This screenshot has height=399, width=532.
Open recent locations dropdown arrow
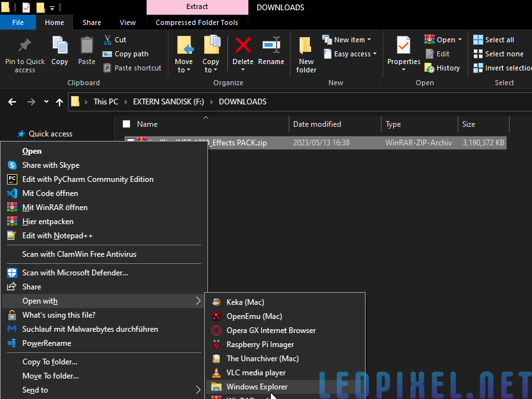46,102
